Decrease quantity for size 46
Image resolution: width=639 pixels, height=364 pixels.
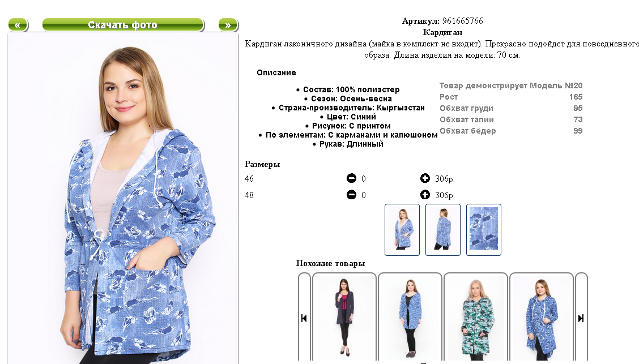pos(351,178)
